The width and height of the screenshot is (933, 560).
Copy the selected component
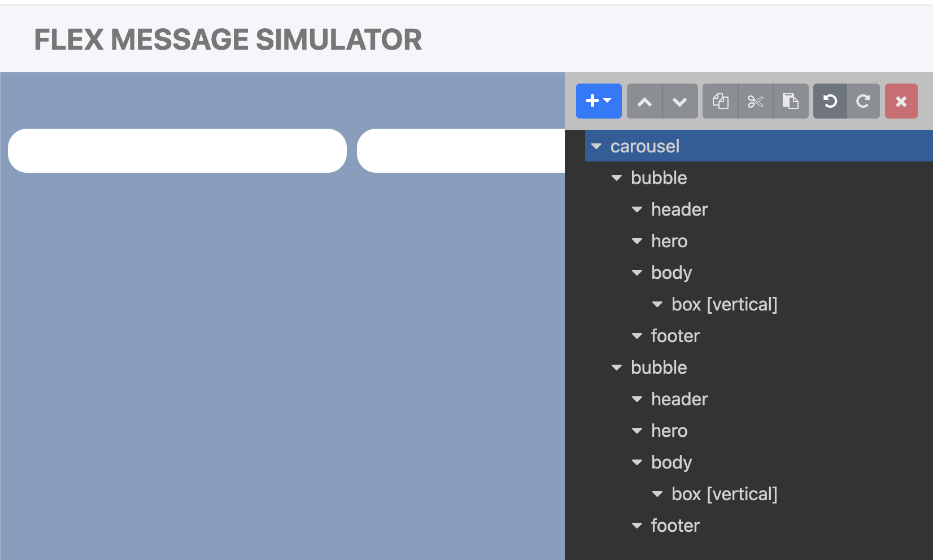(x=720, y=101)
